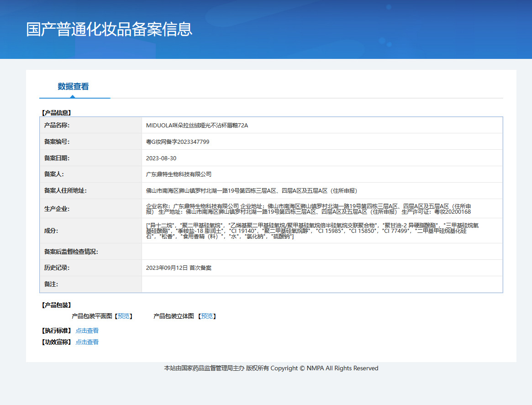Select the 数据查看 tab

pyautogui.click(x=73, y=86)
